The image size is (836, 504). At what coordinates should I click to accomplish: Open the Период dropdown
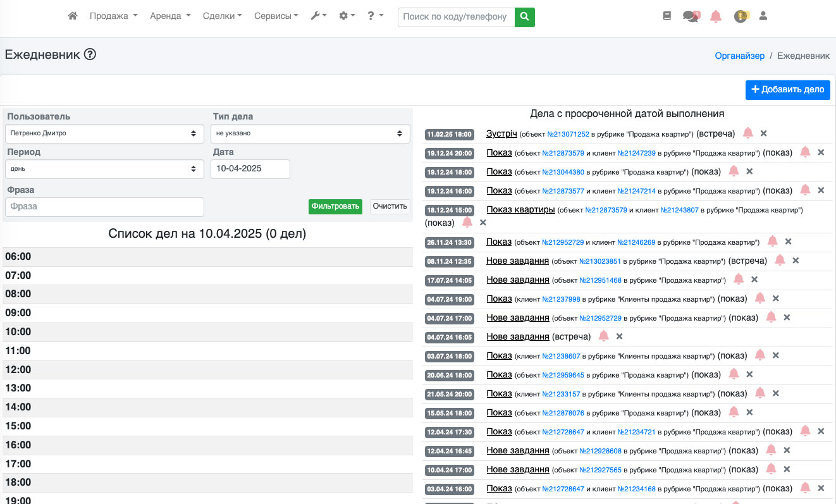[104, 169]
